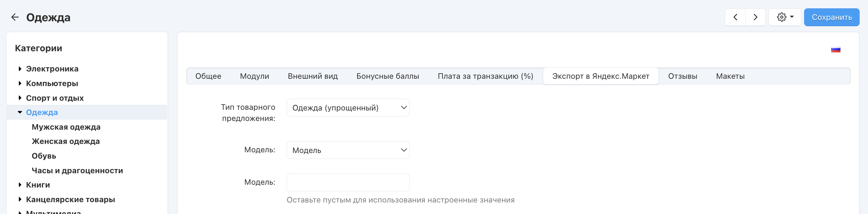Select Мужская одежда subcategory
This screenshot has height=214, width=868.
click(x=66, y=127)
